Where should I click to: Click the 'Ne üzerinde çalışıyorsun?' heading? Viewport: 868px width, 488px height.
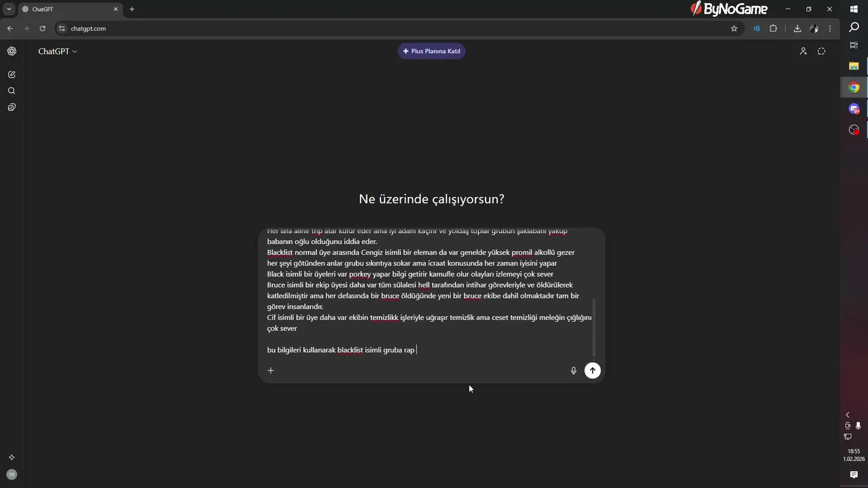pos(431,199)
